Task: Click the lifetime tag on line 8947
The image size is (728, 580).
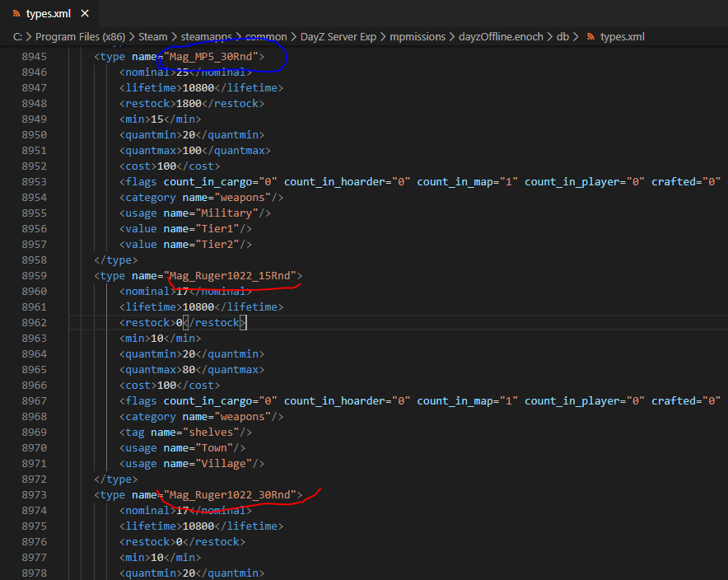Action: click(201, 88)
